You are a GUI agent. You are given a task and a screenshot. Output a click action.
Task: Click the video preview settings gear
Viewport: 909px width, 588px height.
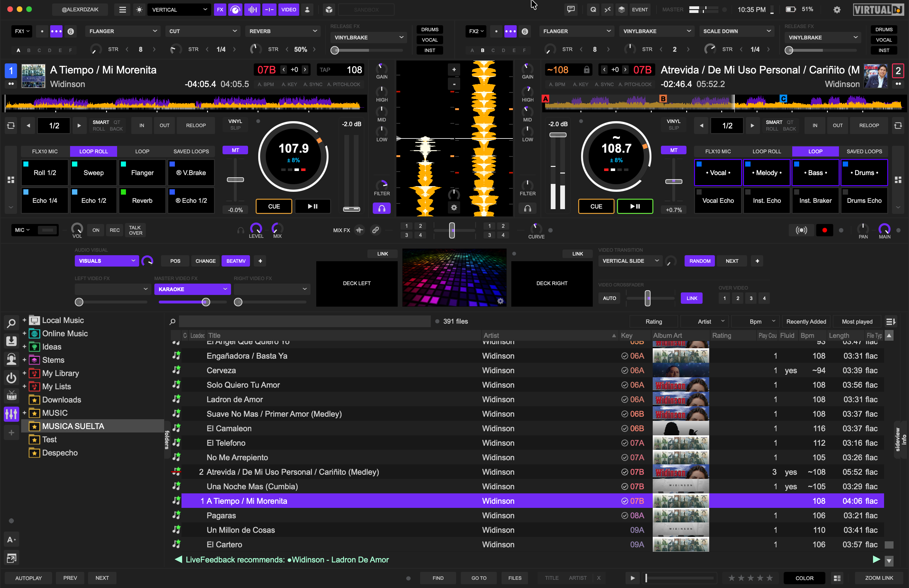coord(500,301)
